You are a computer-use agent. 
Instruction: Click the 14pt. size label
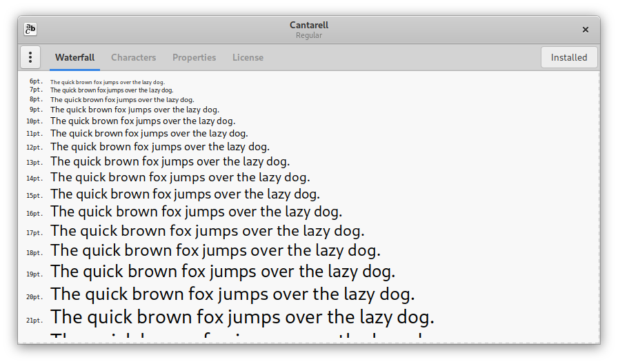pos(34,179)
